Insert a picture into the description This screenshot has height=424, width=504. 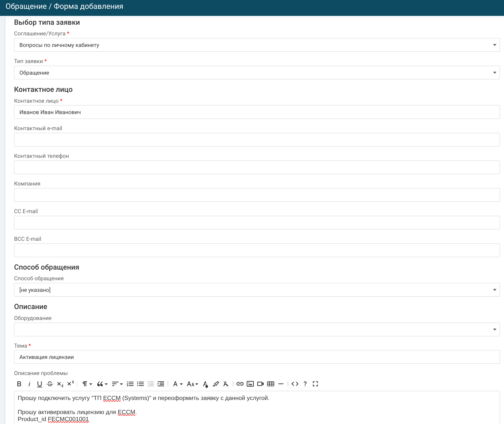pos(250,384)
